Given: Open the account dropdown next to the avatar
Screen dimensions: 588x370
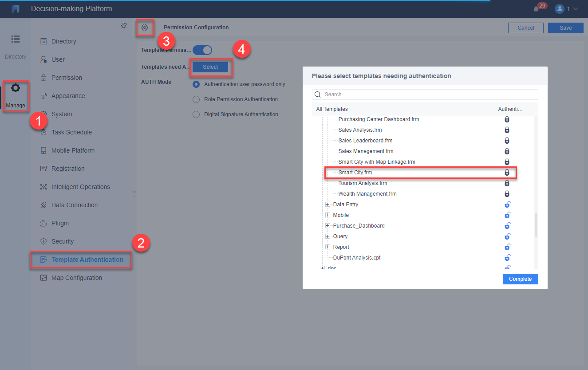Looking at the screenshot, I should coord(575,8).
